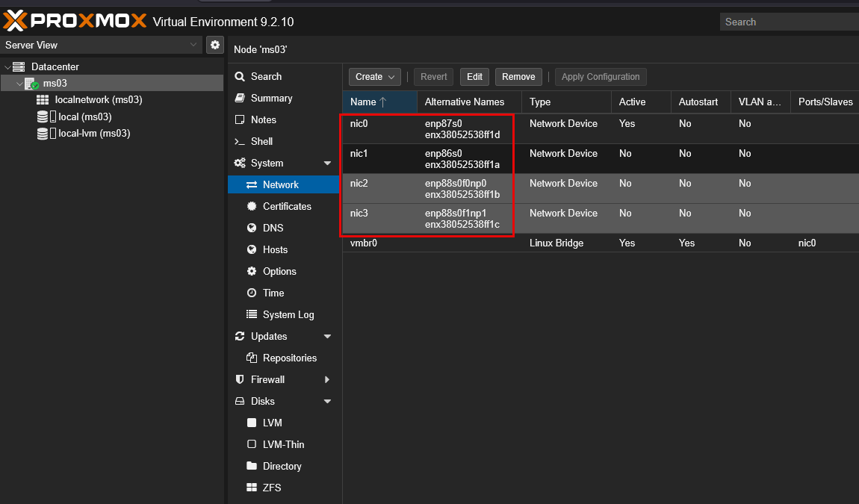The width and height of the screenshot is (859, 504).
Task: Click the Type column header
Action: coord(566,102)
